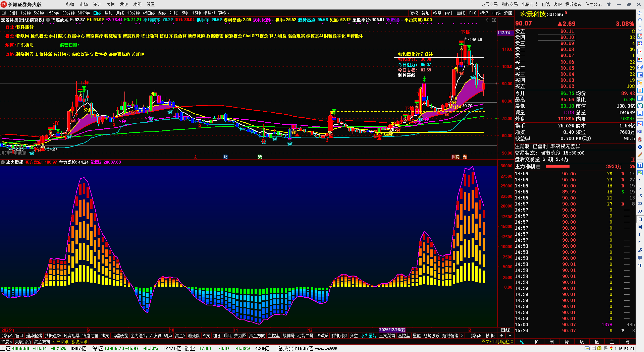
Task: Open the F10 company info icon
Action: coord(640,75)
